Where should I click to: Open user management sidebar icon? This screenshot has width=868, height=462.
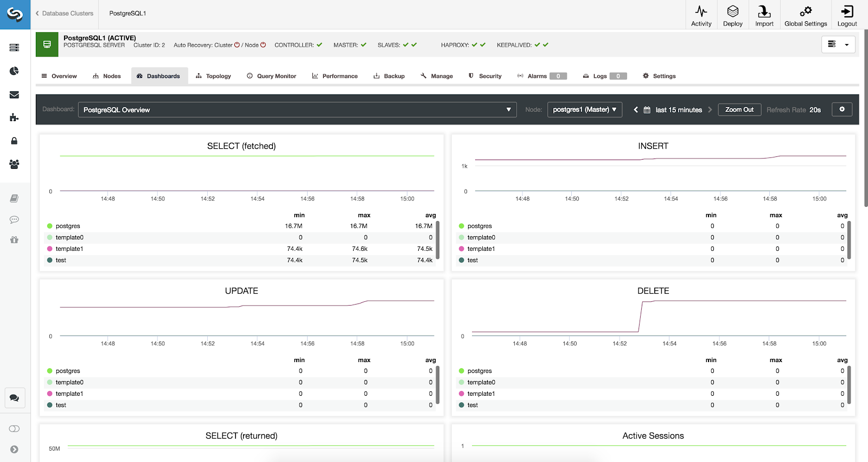[x=15, y=164]
